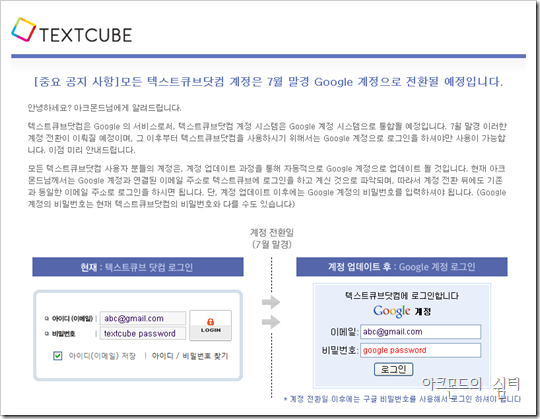Click the 현재 : 텍스트큐브 닷컴 로그인 header
The image size is (540, 419).
pos(138,267)
